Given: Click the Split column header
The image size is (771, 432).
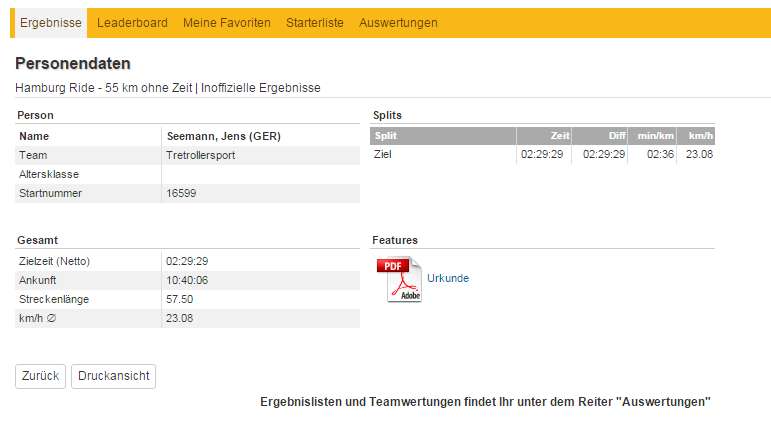Looking at the screenshot, I should pos(385,136).
